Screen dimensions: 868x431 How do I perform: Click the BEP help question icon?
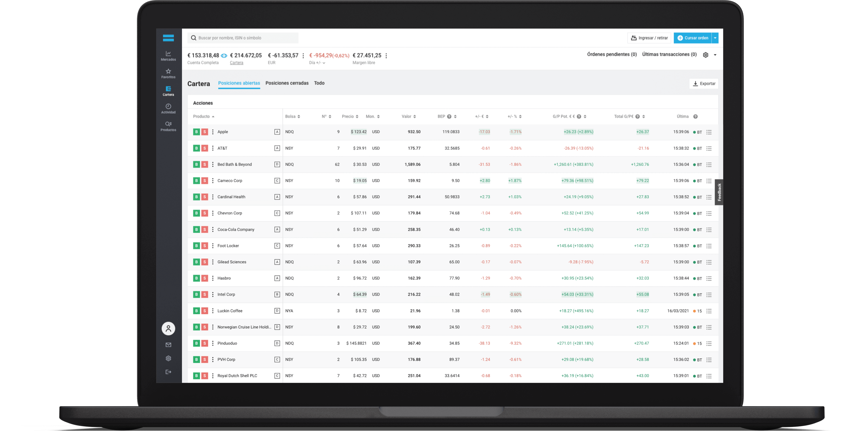click(x=449, y=117)
